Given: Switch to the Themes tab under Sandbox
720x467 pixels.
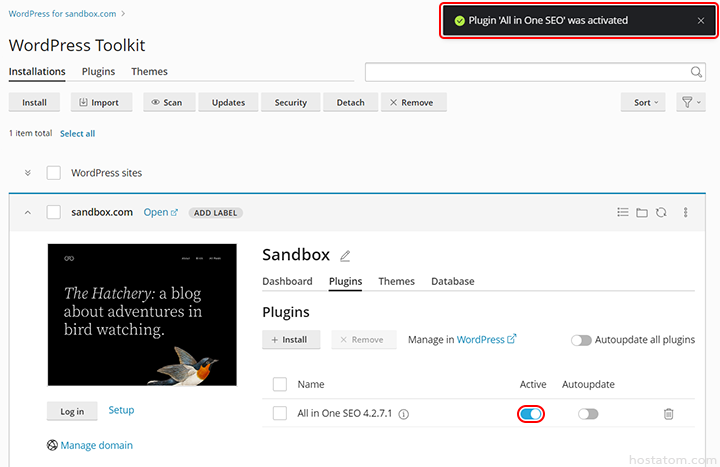Looking at the screenshot, I should tap(396, 282).
